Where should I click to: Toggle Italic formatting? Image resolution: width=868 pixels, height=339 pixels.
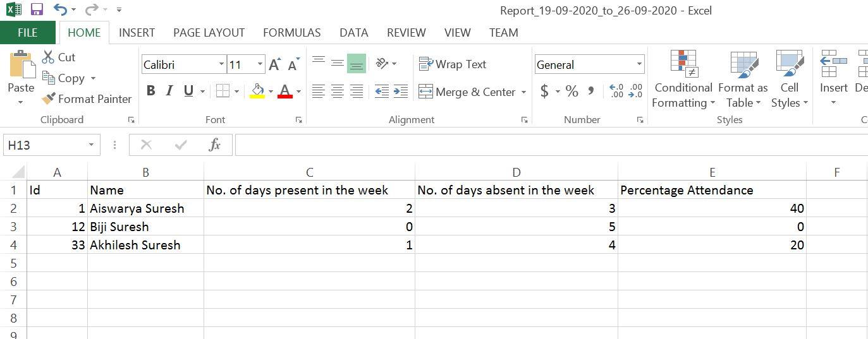click(x=169, y=91)
